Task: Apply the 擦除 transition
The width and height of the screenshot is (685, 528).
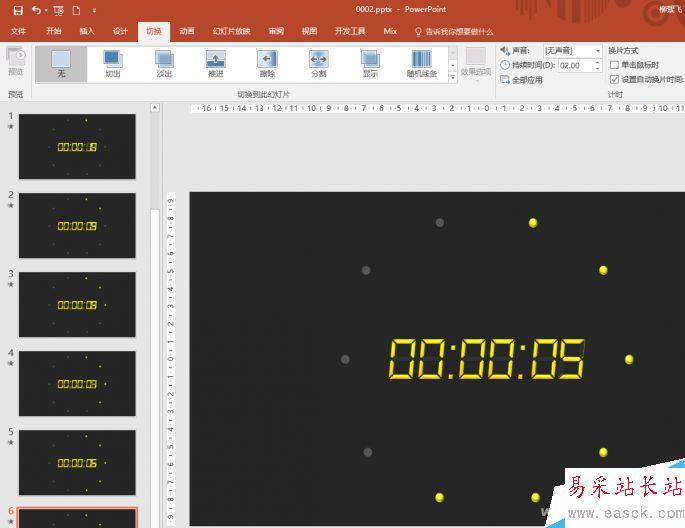Action: (267, 64)
